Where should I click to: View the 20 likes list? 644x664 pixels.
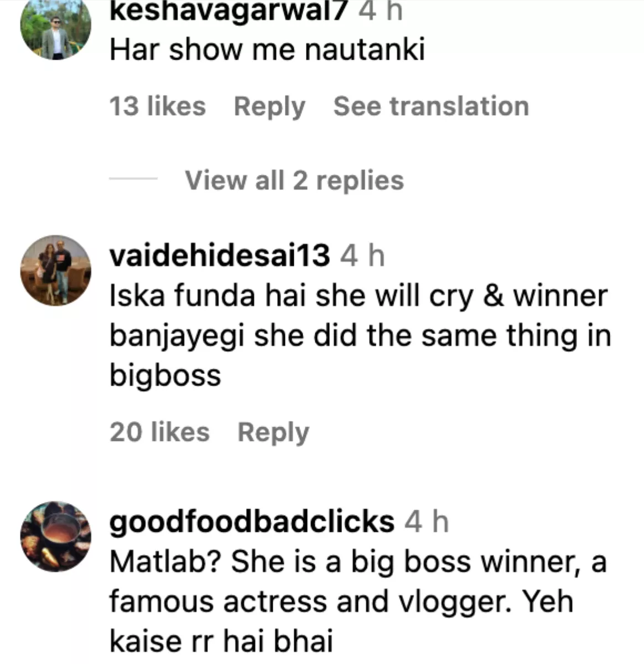[x=159, y=432]
